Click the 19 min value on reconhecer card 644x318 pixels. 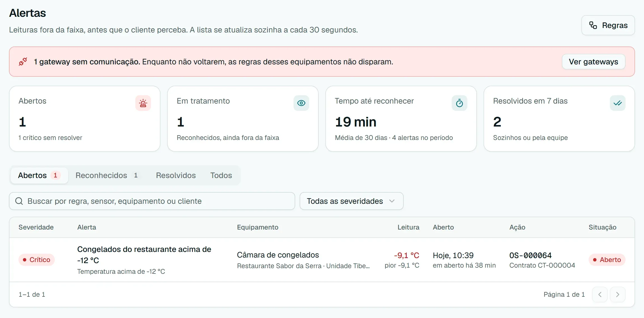(x=356, y=122)
